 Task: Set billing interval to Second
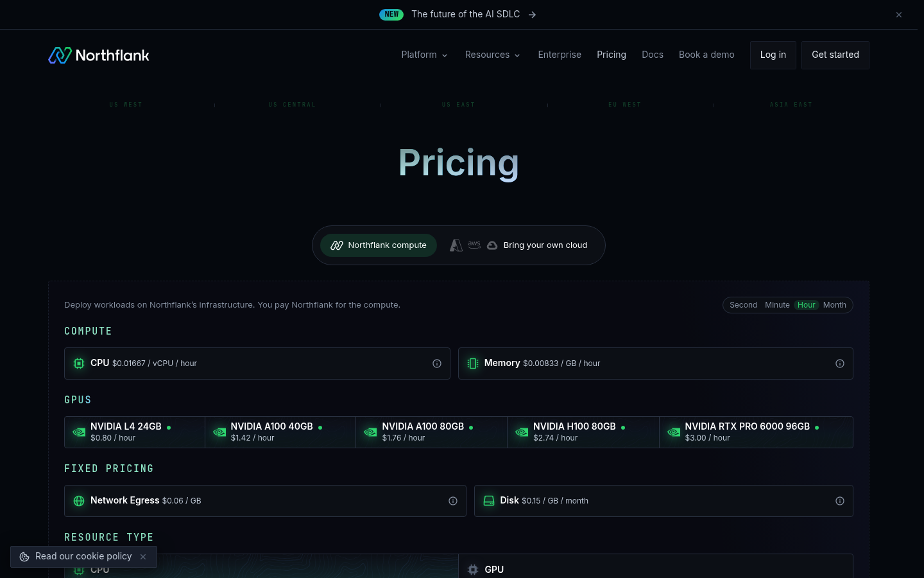(x=743, y=305)
